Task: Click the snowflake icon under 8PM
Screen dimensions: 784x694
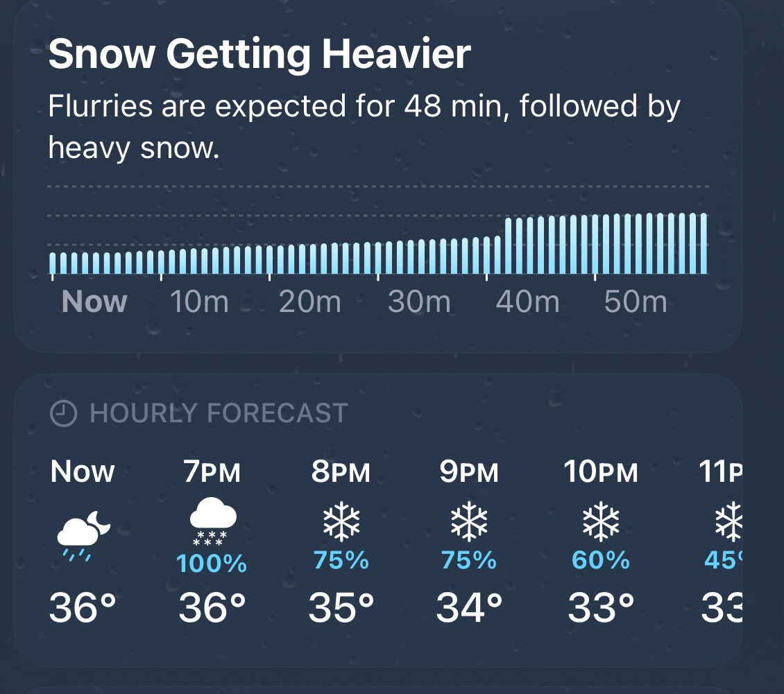Action: click(x=341, y=521)
